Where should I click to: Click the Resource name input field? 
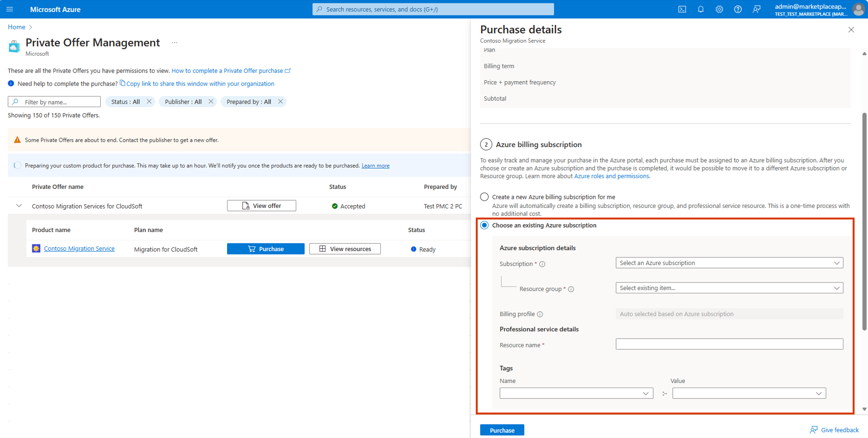pos(729,344)
